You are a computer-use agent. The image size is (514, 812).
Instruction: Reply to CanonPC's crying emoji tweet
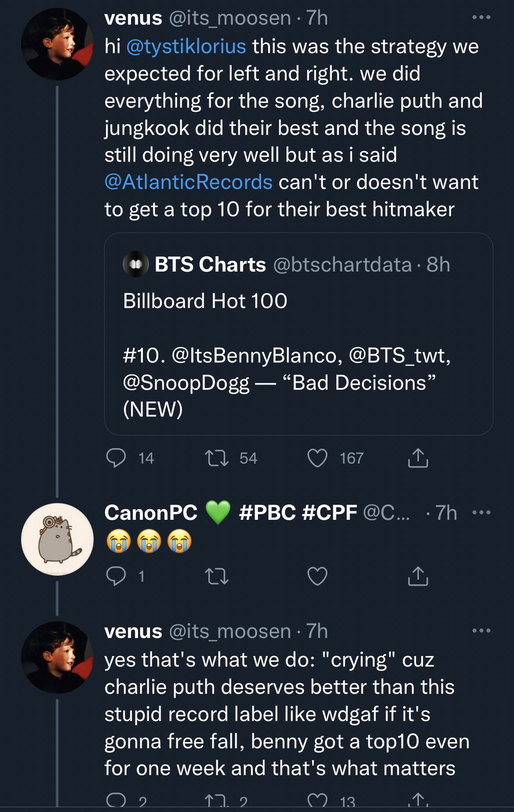116,576
